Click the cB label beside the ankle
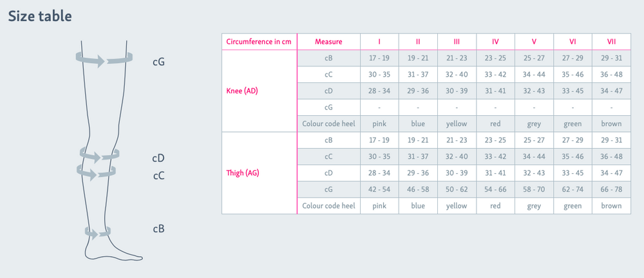The image size is (644, 278). pos(158,228)
